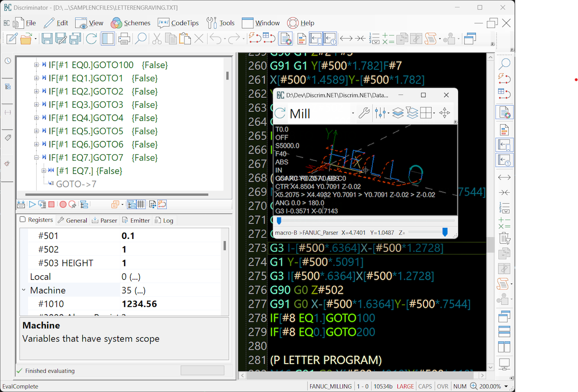Click the tag icon in the left sidebar
The height and width of the screenshot is (392, 578).
click(x=8, y=138)
